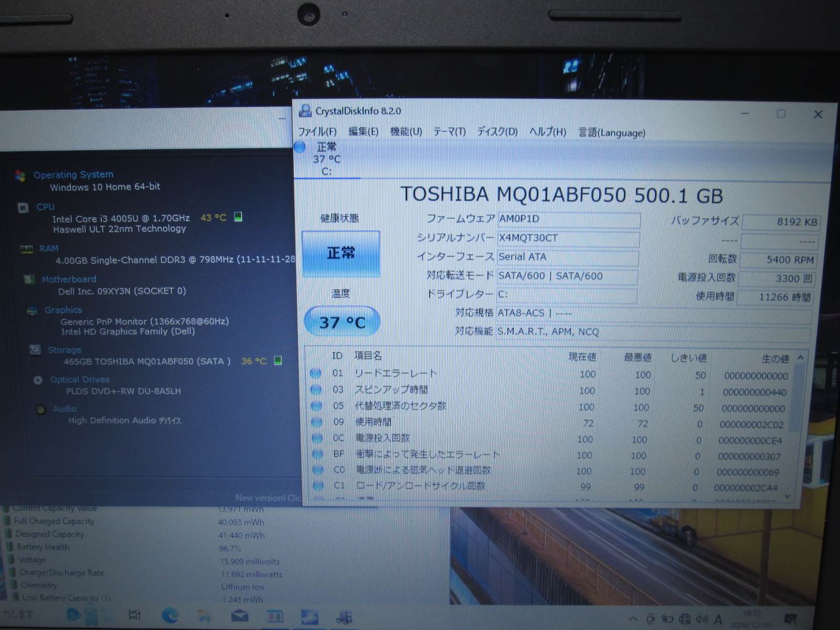Click the 37 °C temperature button
840x630 pixels.
pyautogui.click(x=342, y=321)
